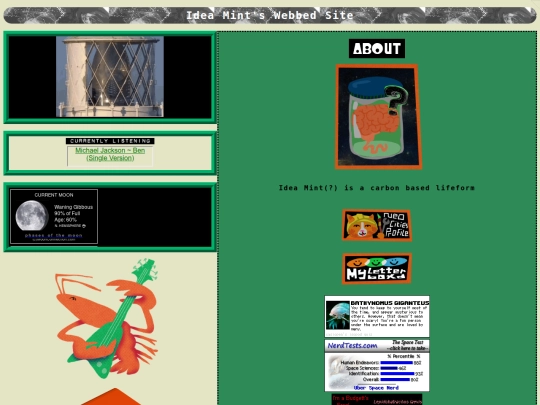Click the CURRENTLY LISTENING label
This screenshot has width=540, height=405.
(x=110, y=141)
